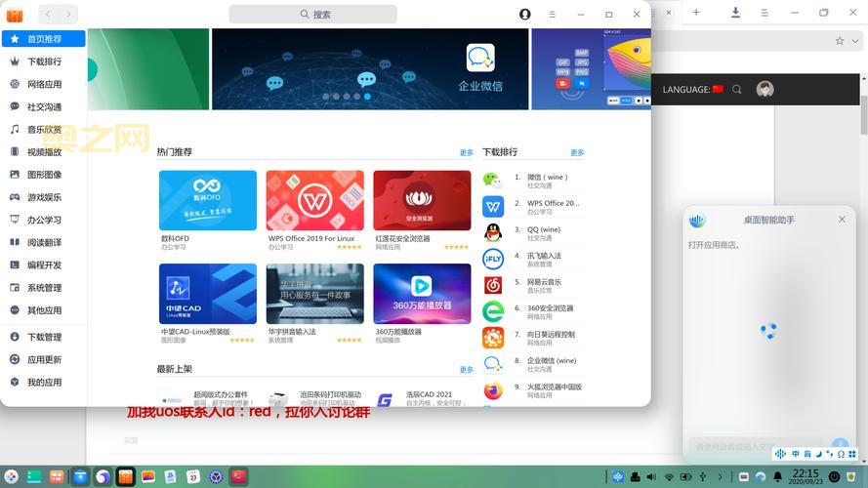This screenshot has height=488, width=868.
Task: Open the launcher on the taskbar
Action: (x=11, y=476)
